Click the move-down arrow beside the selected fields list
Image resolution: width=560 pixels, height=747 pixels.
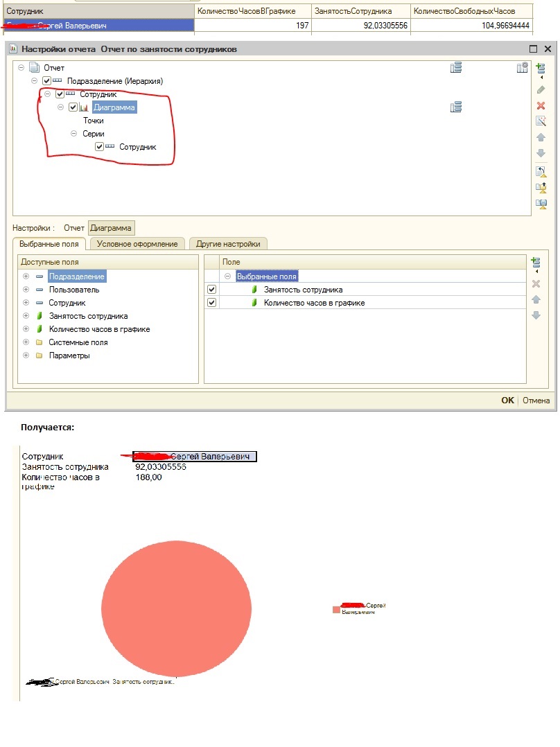pos(536,315)
